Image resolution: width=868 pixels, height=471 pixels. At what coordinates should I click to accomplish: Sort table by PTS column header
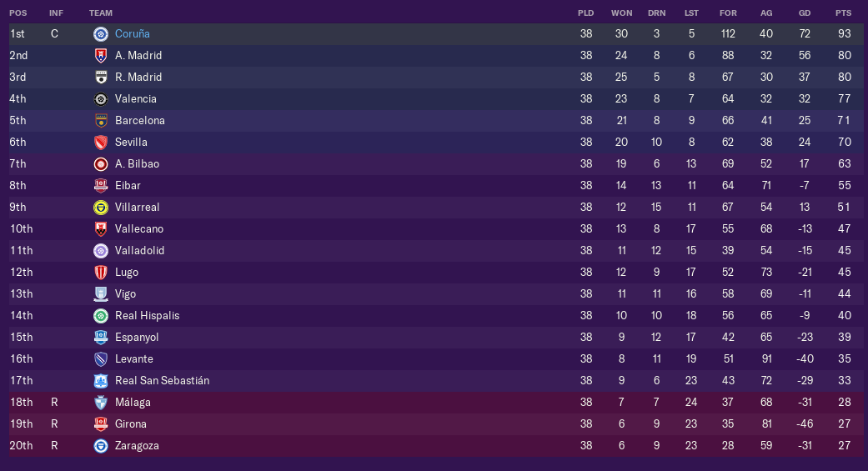pyautogui.click(x=843, y=13)
